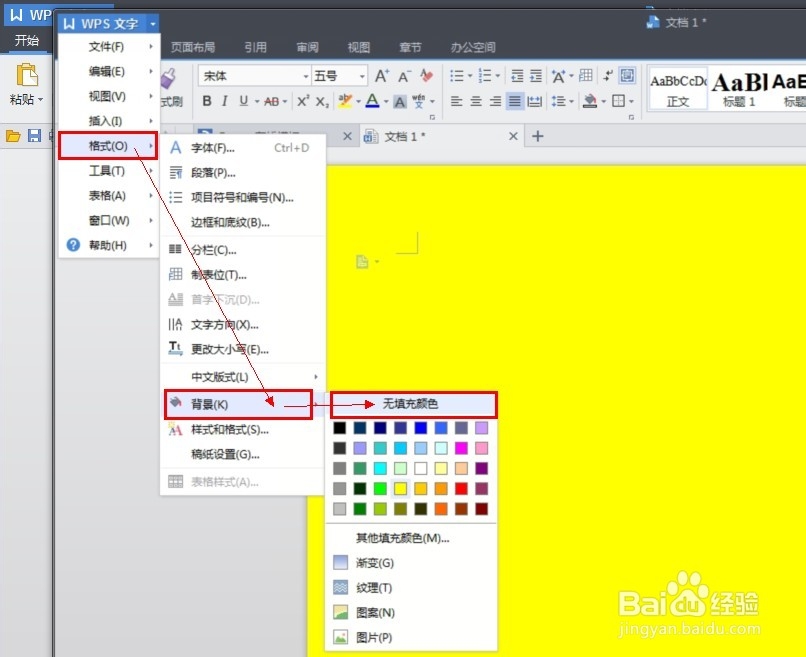The width and height of the screenshot is (806, 657).
Task: Apply italic formatting
Action: point(224,99)
